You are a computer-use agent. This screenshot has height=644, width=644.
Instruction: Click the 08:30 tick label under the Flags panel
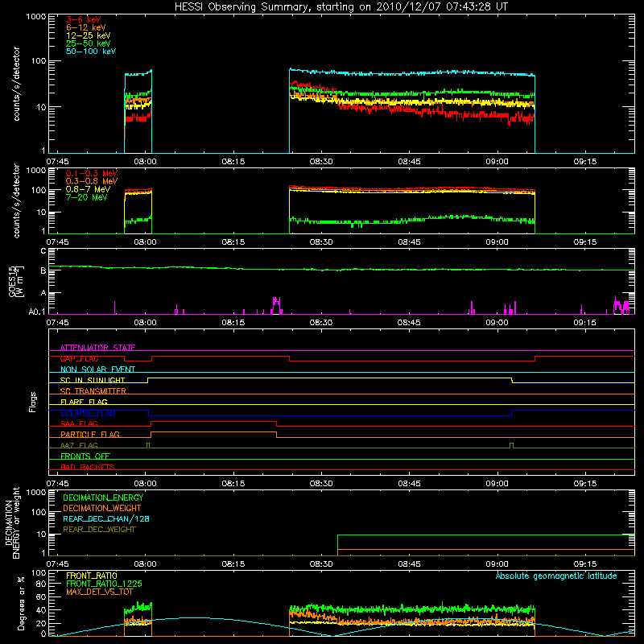coord(321,484)
